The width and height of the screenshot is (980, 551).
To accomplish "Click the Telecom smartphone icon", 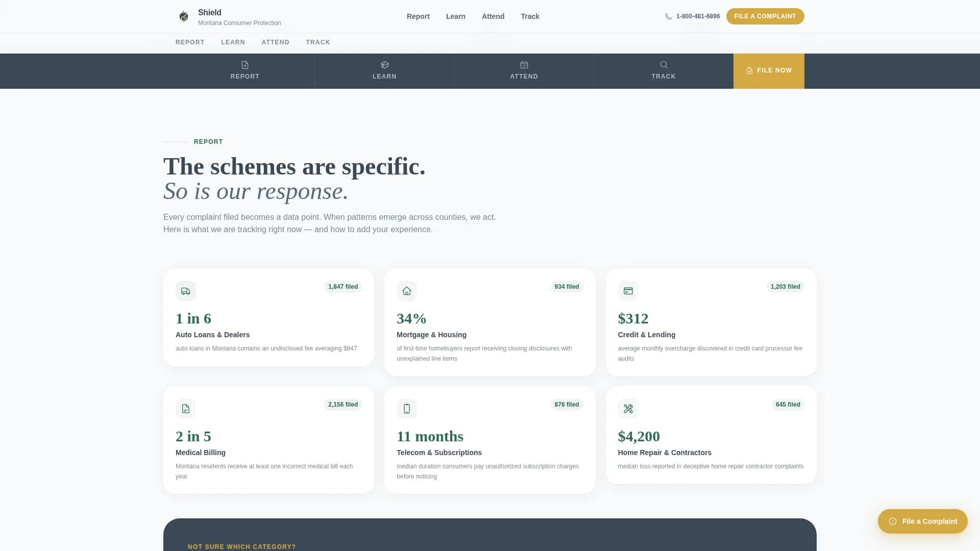I will [x=407, y=409].
